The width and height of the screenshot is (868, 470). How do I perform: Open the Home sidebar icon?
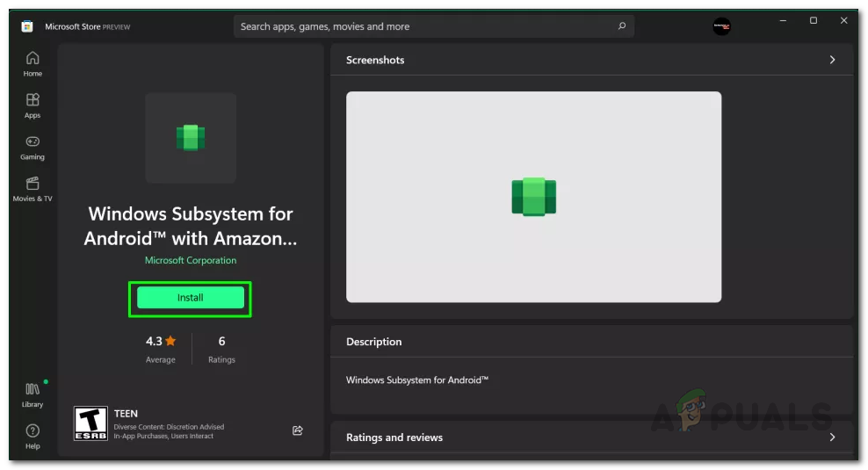(33, 63)
